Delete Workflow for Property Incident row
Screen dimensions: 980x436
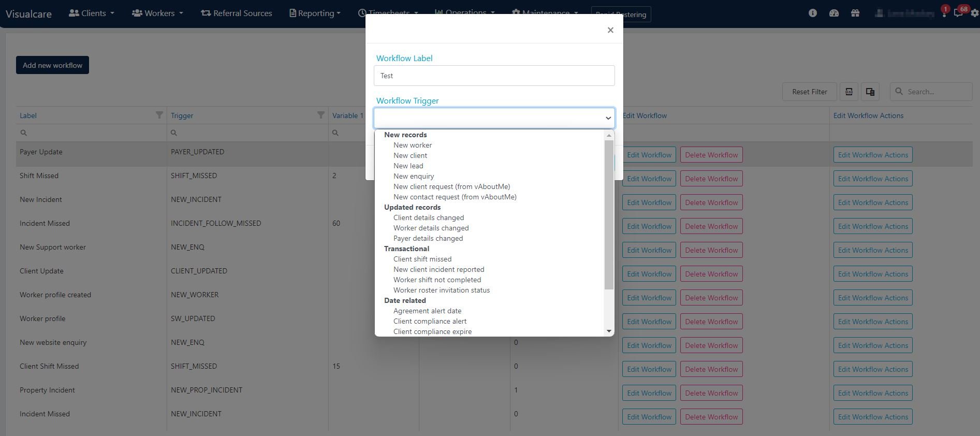(711, 393)
